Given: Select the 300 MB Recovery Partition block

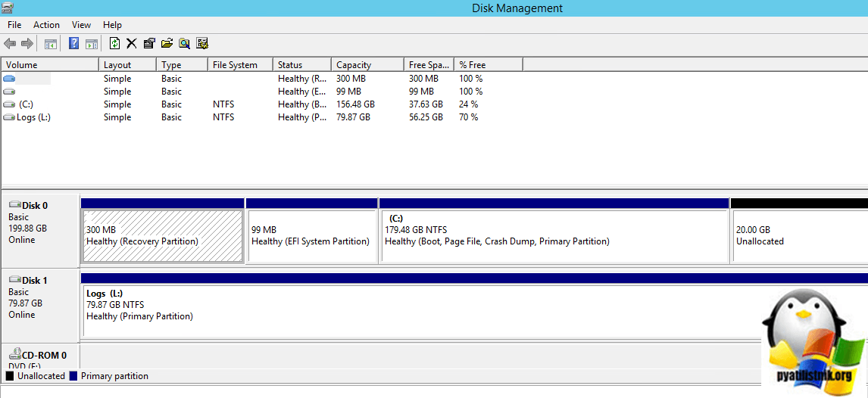Looking at the screenshot, I should coord(162,236).
